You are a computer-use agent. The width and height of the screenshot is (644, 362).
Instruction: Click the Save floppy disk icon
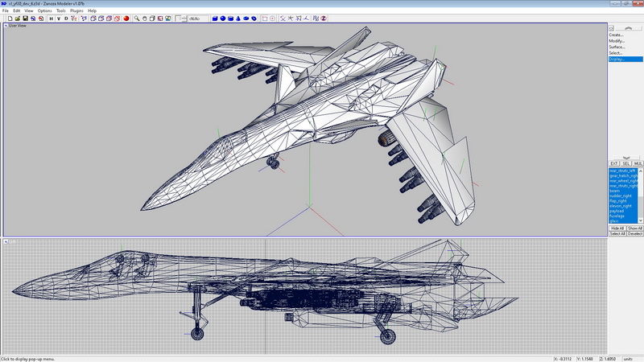[25, 19]
